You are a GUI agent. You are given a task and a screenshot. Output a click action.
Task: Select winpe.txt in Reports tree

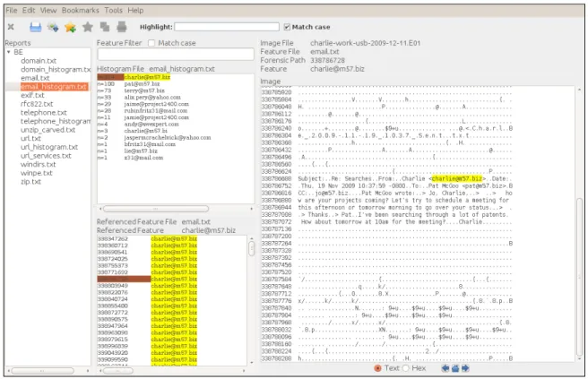37,173
